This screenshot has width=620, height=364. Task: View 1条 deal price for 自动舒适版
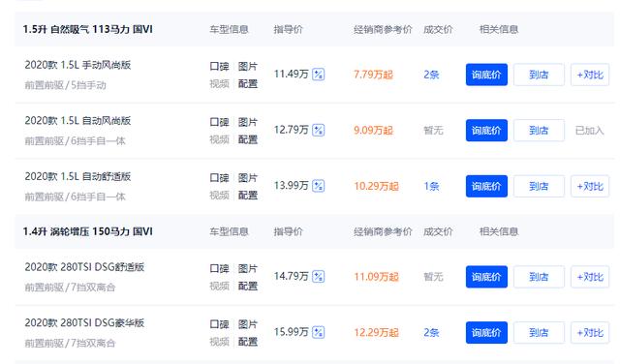pos(431,186)
